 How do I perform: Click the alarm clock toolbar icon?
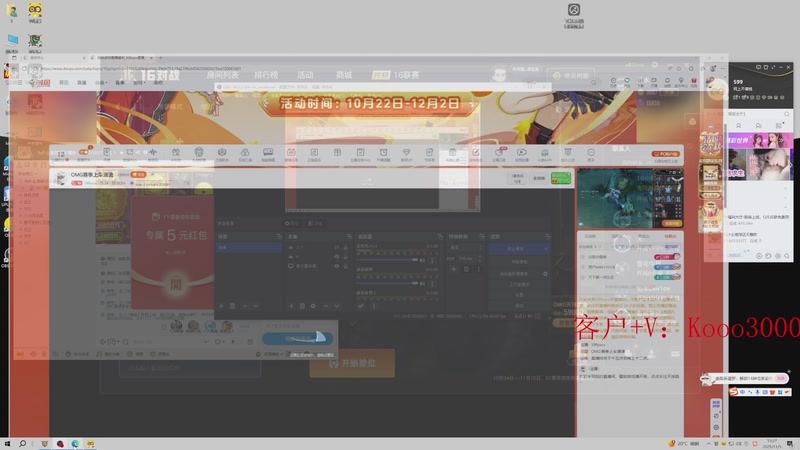[x=383, y=153]
